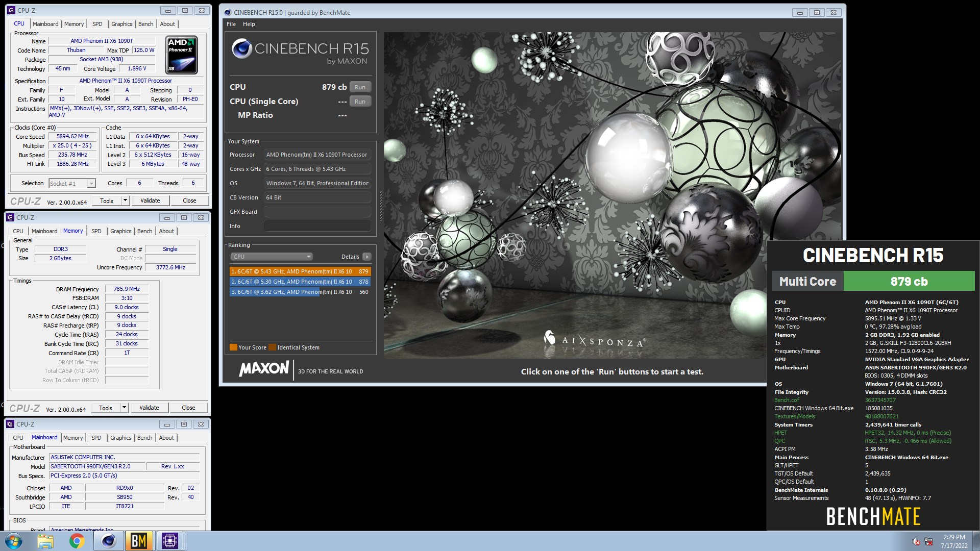Click Core Speed value 5894.62 MHz
This screenshot has height=551, width=980.
(x=72, y=137)
